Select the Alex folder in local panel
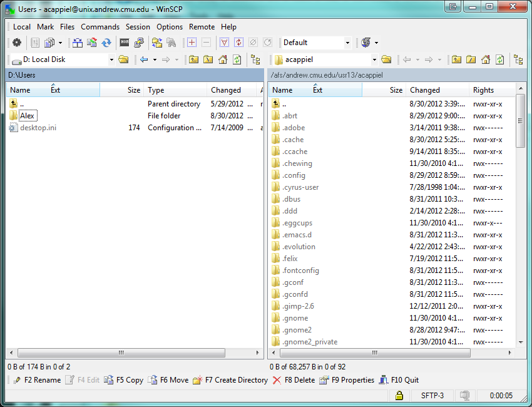The image size is (532, 407). tap(27, 116)
